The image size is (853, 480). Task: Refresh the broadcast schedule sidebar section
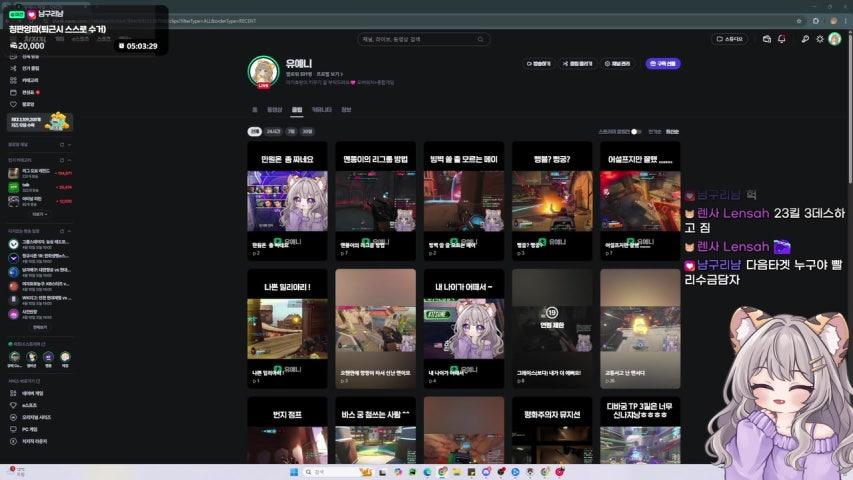62,231
